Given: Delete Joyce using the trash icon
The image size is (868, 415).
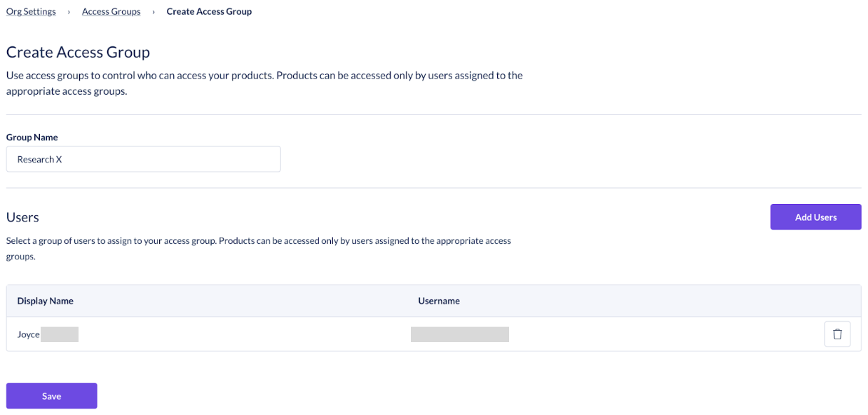Looking at the screenshot, I should click(x=836, y=334).
